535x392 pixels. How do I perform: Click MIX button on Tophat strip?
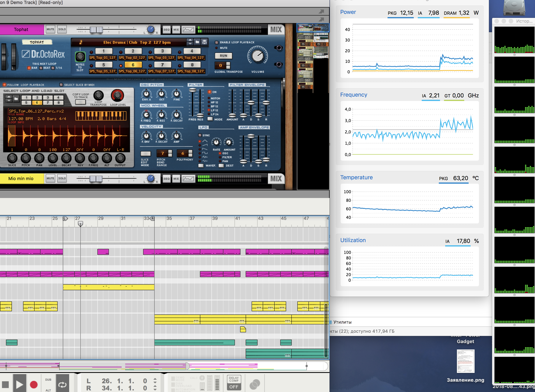[x=176, y=30]
